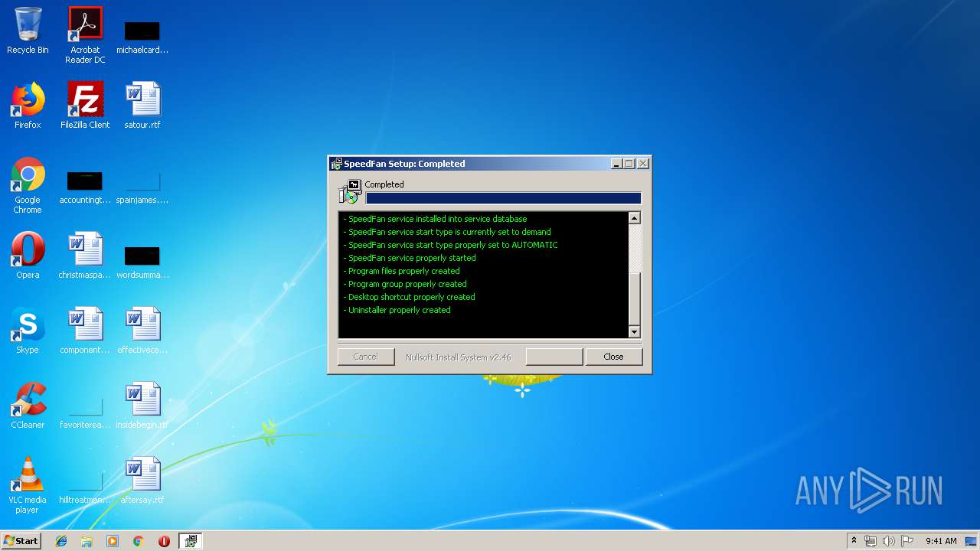Select christmaspa document icon

85,256
